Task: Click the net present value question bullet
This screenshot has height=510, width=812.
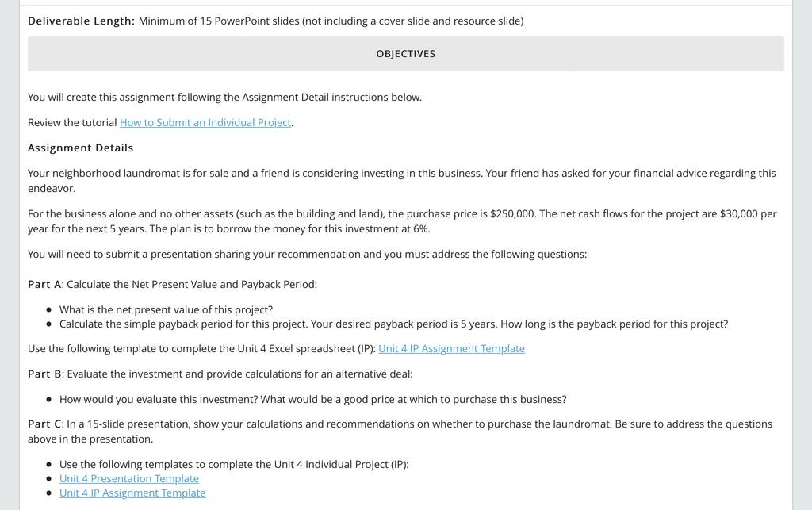Action: click(x=166, y=309)
